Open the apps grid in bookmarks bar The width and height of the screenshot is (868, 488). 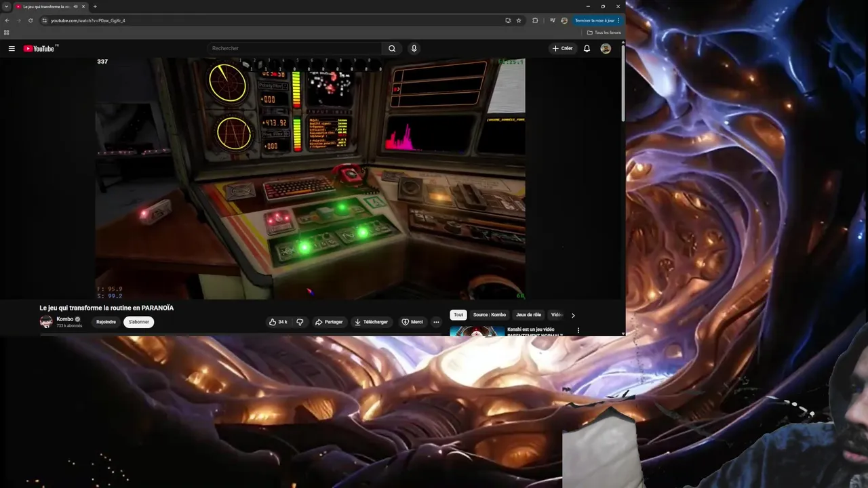[7, 33]
